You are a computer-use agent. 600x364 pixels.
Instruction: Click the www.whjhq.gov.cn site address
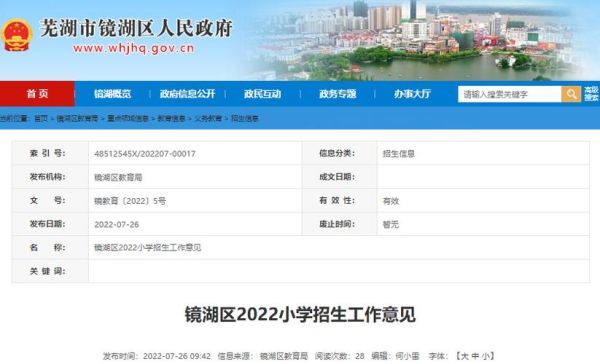134,49
